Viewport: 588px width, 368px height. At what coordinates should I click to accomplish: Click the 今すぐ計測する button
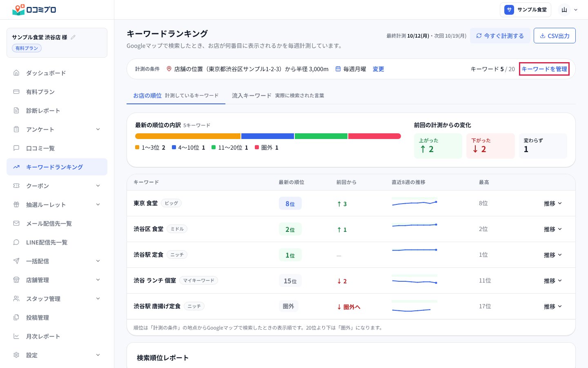tap(500, 36)
